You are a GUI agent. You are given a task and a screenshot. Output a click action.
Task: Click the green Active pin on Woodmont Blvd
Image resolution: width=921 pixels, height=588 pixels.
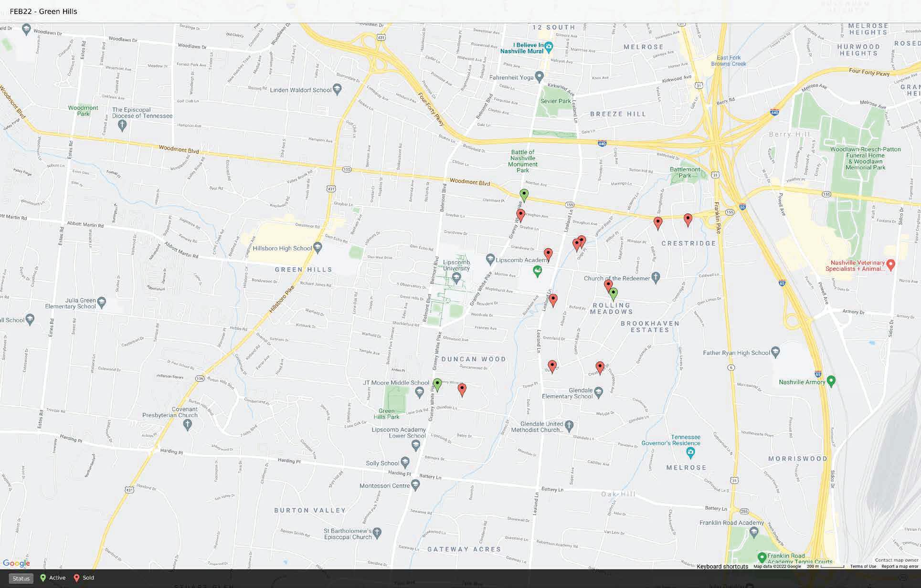524,195
